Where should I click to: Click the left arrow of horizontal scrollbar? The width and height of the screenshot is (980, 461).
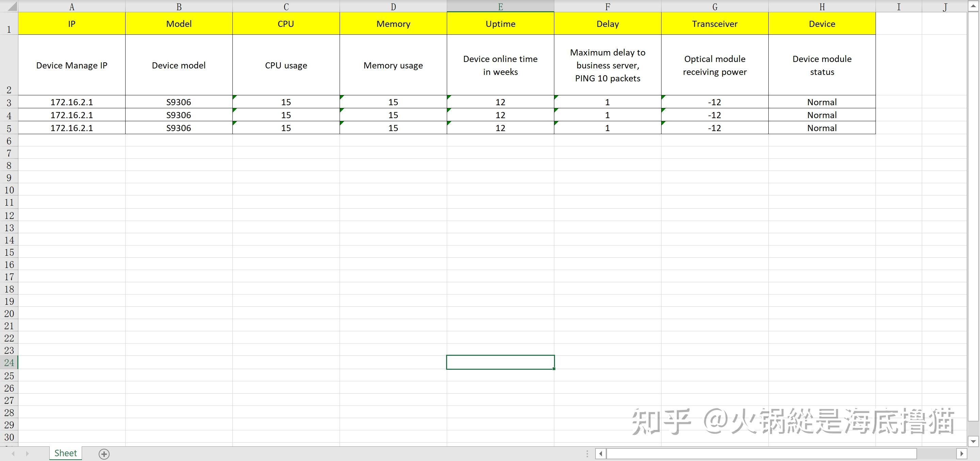point(600,454)
